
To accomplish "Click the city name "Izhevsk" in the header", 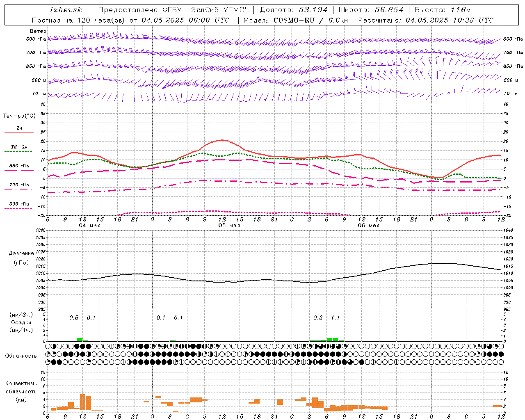I will click(66, 10).
